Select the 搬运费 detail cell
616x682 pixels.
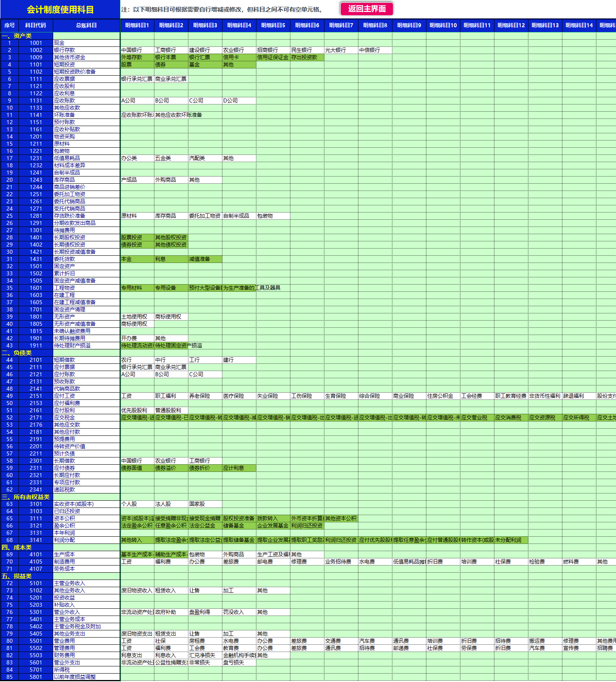click(x=545, y=641)
